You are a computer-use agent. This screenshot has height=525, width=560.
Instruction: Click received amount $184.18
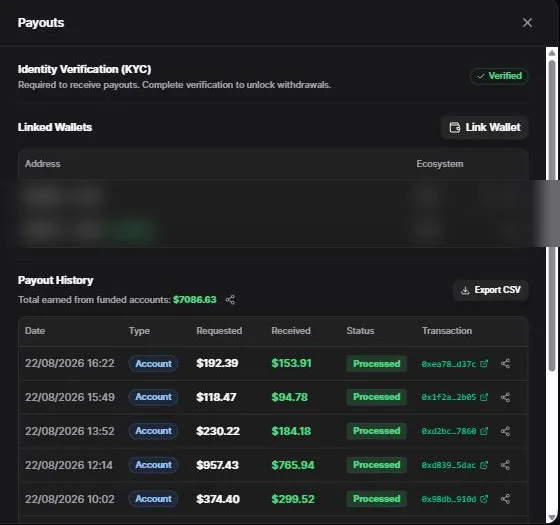pyautogui.click(x=291, y=431)
